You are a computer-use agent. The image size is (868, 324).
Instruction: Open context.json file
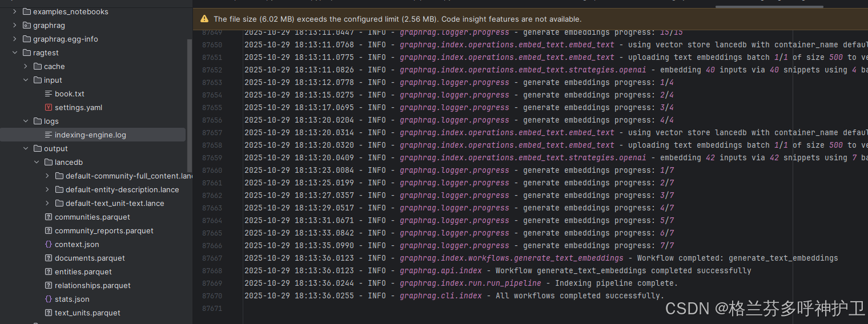click(x=77, y=244)
